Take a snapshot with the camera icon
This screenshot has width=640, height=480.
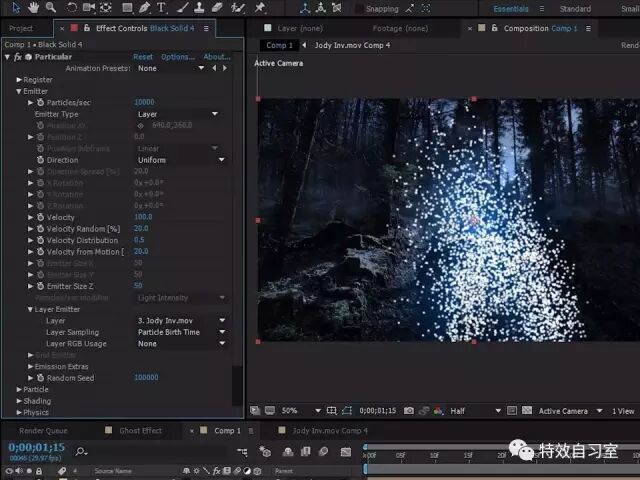[x=409, y=411]
